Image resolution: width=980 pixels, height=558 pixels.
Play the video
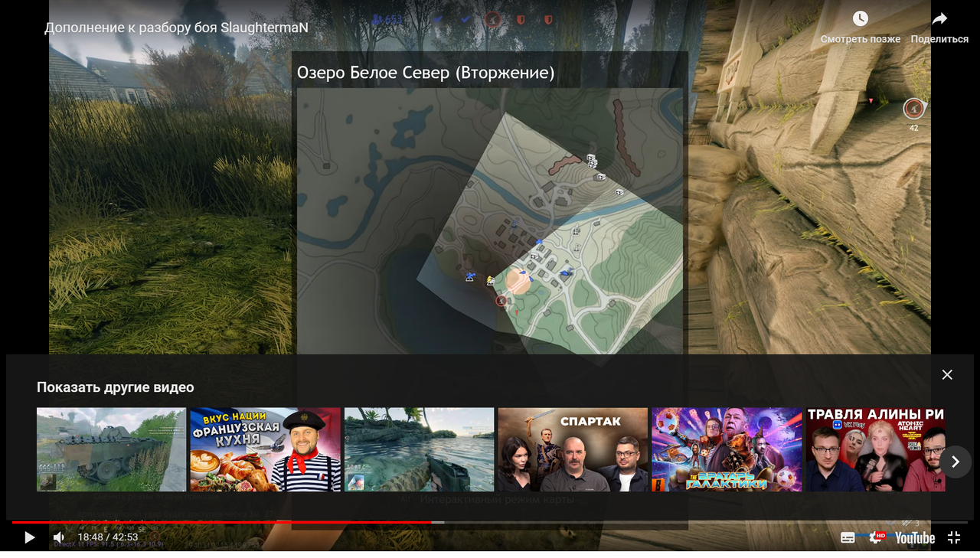tap(29, 538)
